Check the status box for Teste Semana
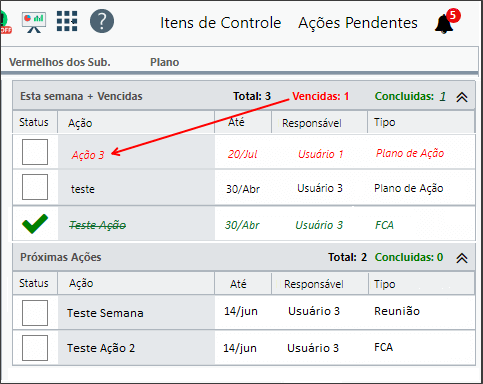Image resolution: width=483 pixels, height=384 pixels. pyautogui.click(x=35, y=313)
